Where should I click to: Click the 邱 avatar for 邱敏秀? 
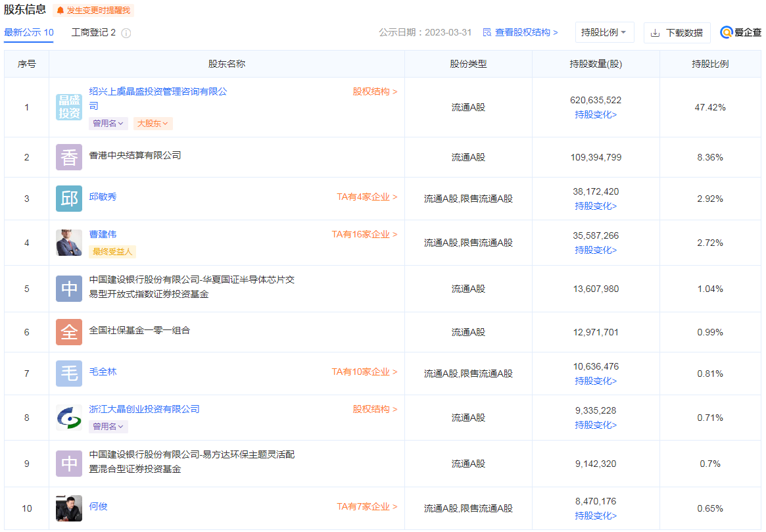[x=69, y=199]
